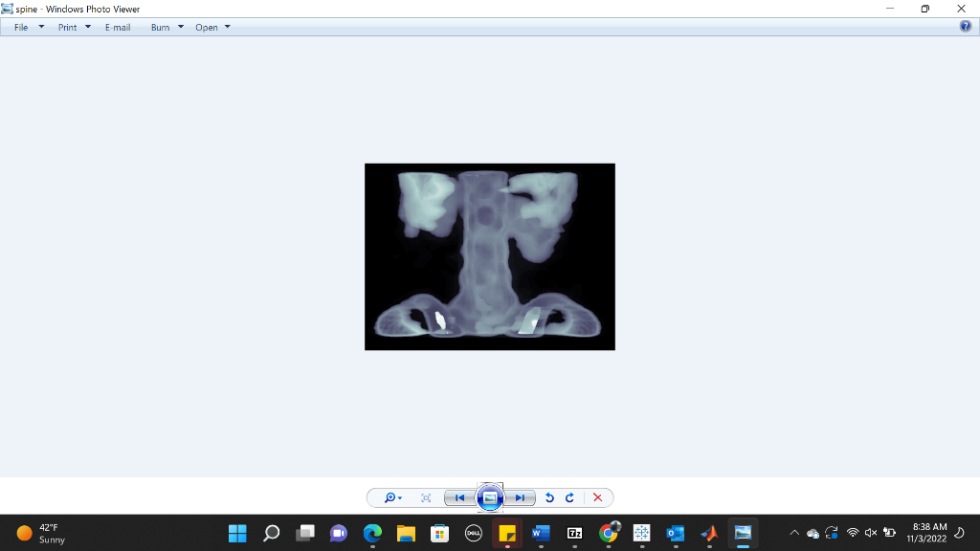
Task: Open the Print options dropdown
Action: pos(87,27)
